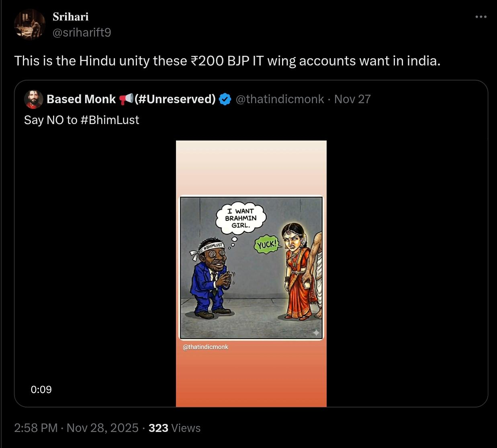
Task: Open the quoted post via the Nov 27 date
Action: (352, 99)
